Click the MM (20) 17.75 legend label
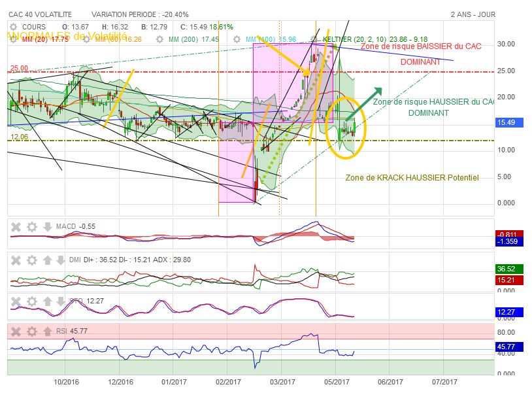This screenshot has width=532, height=393. [45, 39]
